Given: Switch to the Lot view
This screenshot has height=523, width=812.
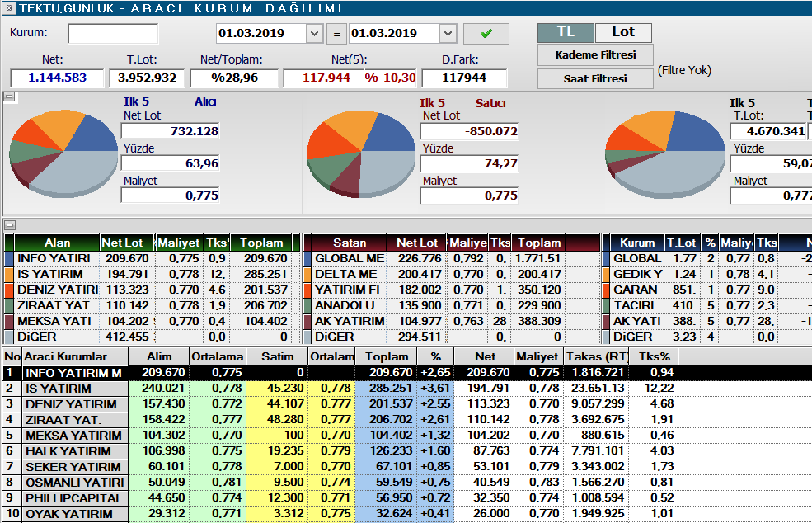Looking at the screenshot, I should 623,33.
